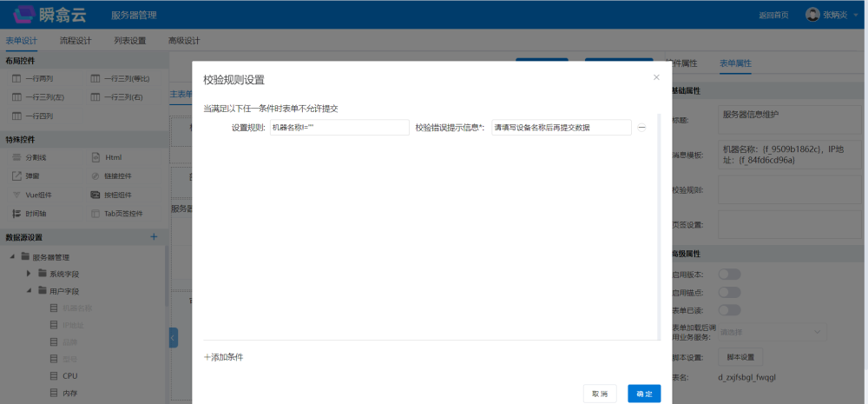868x404 pixels.
Task: Open the 表单加载后调用业务服务 dropdown
Action: click(x=772, y=332)
